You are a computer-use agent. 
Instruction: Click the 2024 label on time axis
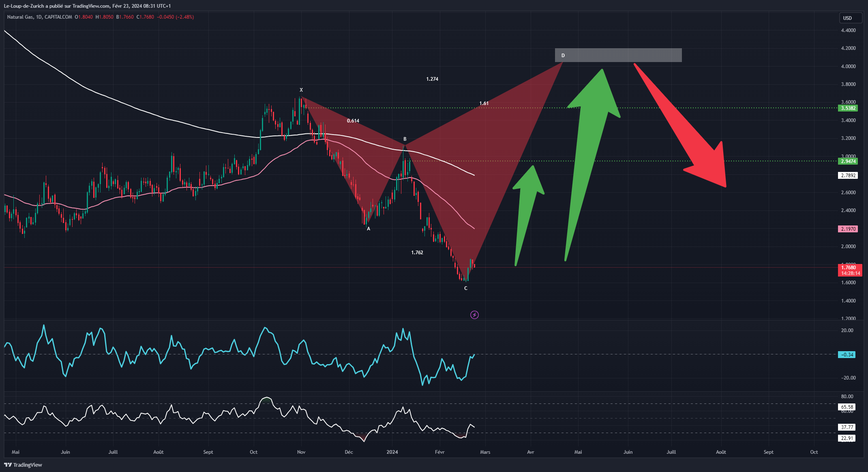392,452
